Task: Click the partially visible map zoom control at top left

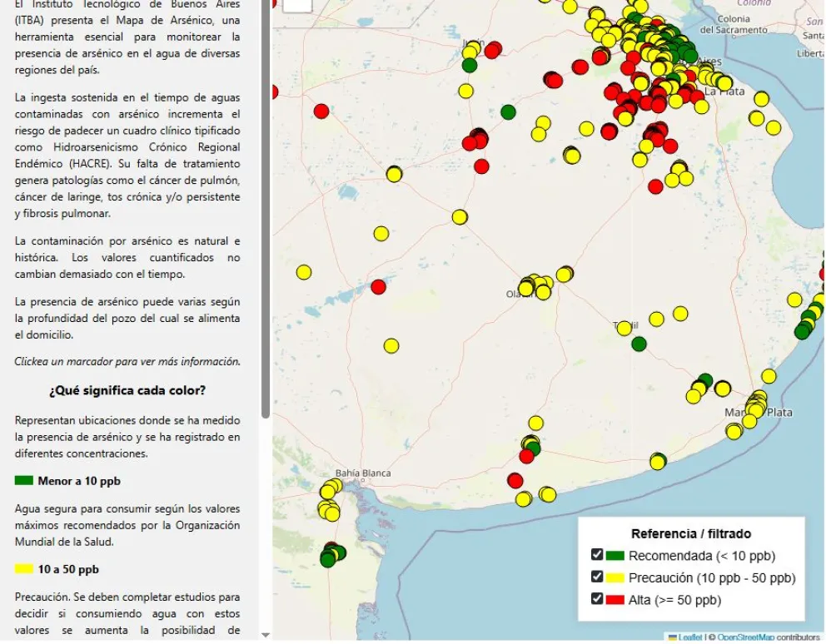Action: [297, 5]
